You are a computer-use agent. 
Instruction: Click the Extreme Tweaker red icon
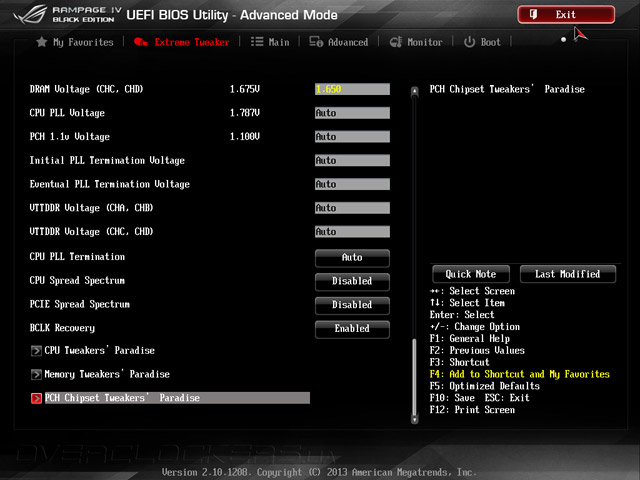(140, 42)
